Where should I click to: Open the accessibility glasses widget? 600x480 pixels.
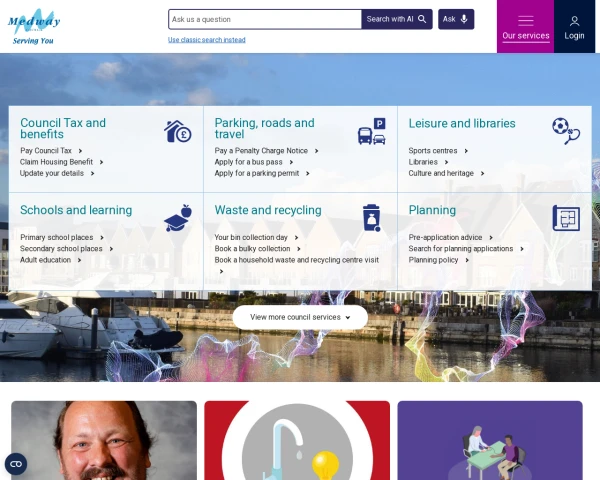(x=16, y=464)
